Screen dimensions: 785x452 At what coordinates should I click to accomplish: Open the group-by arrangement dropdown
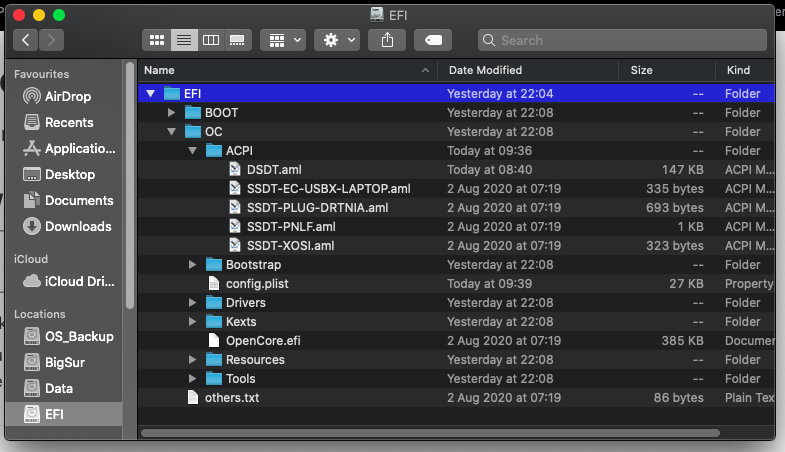coord(283,40)
